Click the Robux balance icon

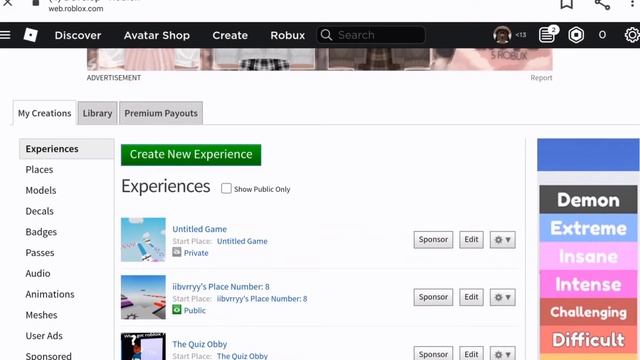tap(576, 35)
